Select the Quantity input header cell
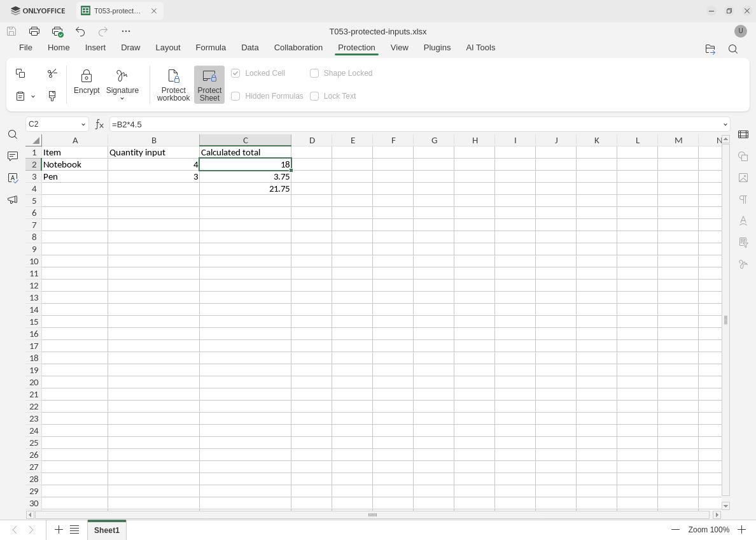Screen dimensions: 756x540 point(154,152)
